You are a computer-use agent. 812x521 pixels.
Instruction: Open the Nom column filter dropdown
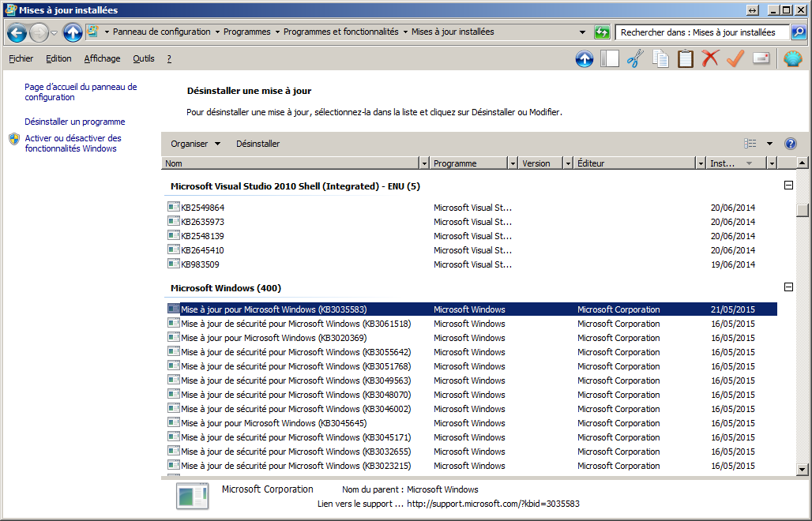pos(424,163)
